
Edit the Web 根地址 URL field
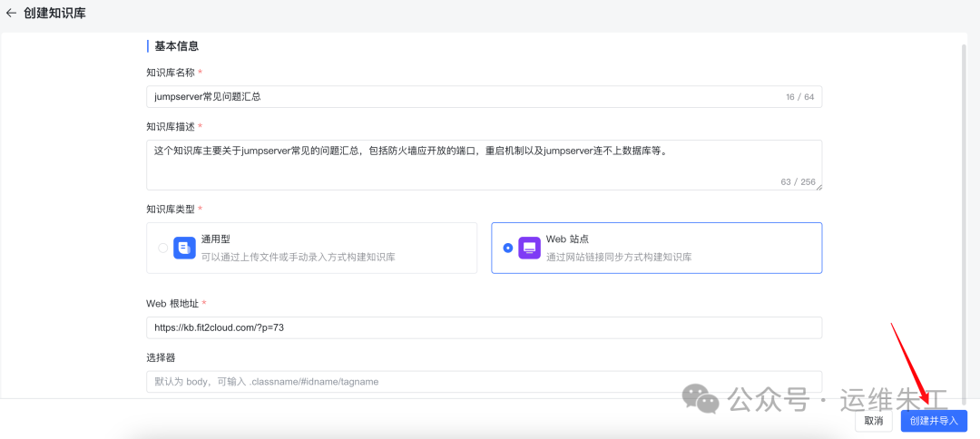(x=485, y=327)
